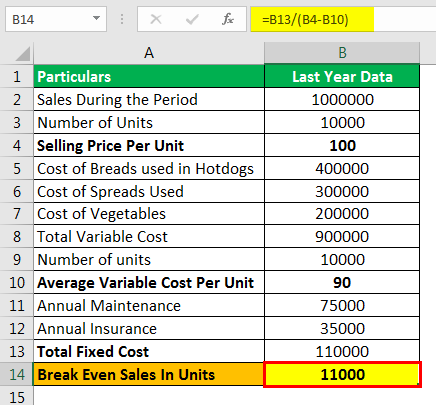Select Break Even Sales In Units cell
Viewport: 436px width, 405px height.
[149, 374]
